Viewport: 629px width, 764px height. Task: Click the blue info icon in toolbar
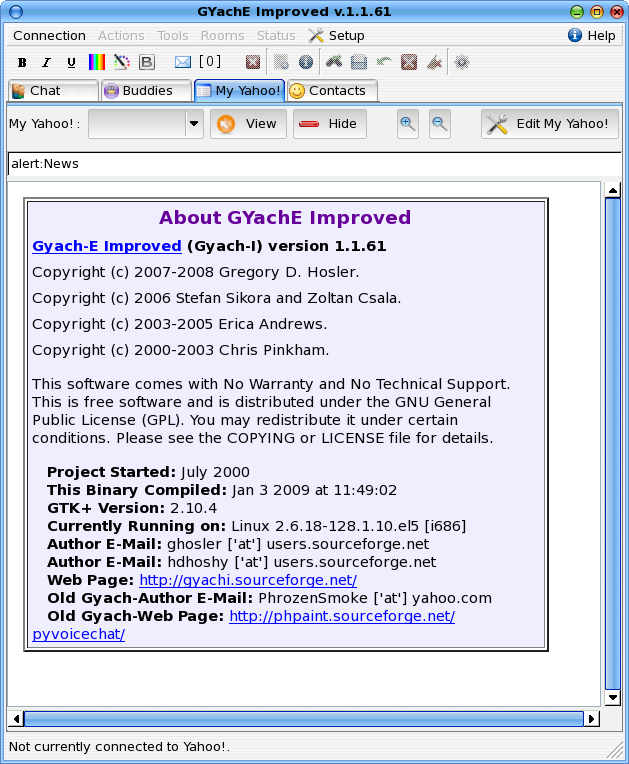[x=306, y=62]
